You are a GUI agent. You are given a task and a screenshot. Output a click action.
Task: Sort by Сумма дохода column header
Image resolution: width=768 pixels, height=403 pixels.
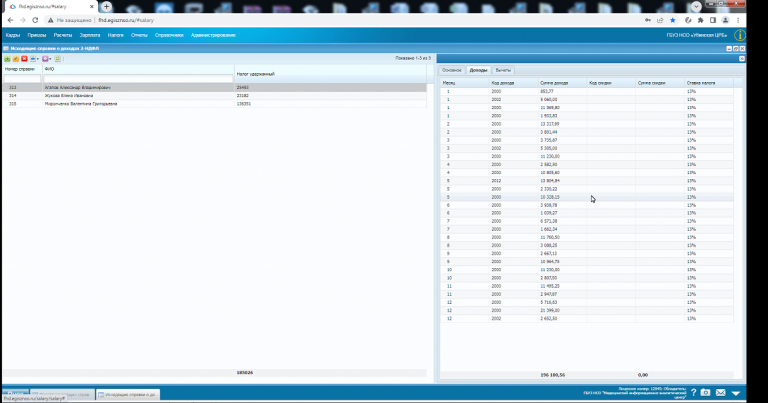[x=562, y=83]
